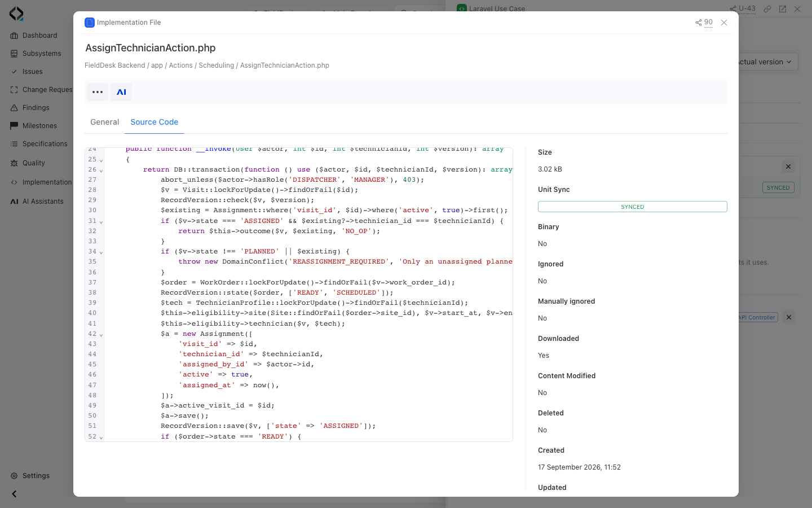812x508 pixels.
Task: Click code line 37 WorkOrder lockForUpdate
Action: click(308, 282)
